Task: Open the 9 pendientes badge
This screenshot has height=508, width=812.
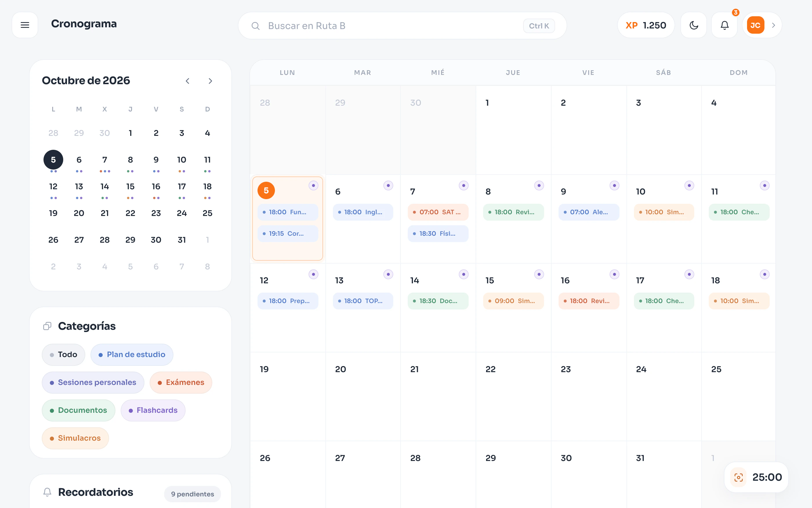Action: point(193,494)
